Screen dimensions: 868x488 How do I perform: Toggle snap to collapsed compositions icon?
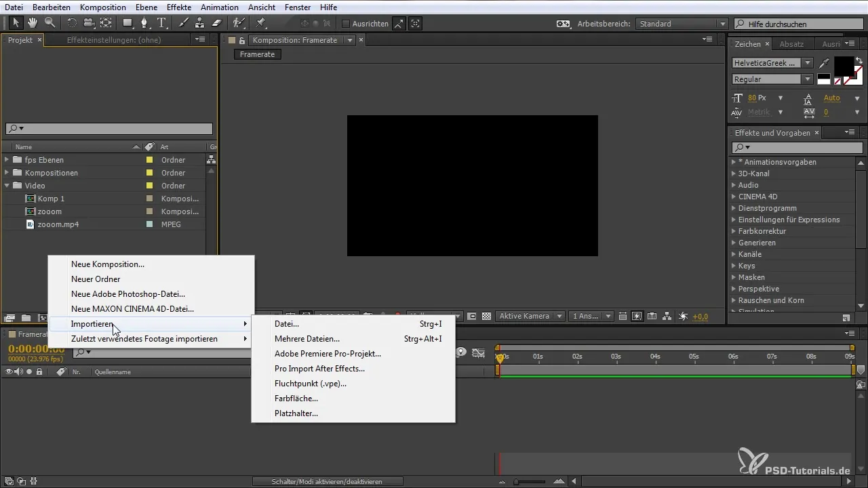tap(415, 24)
